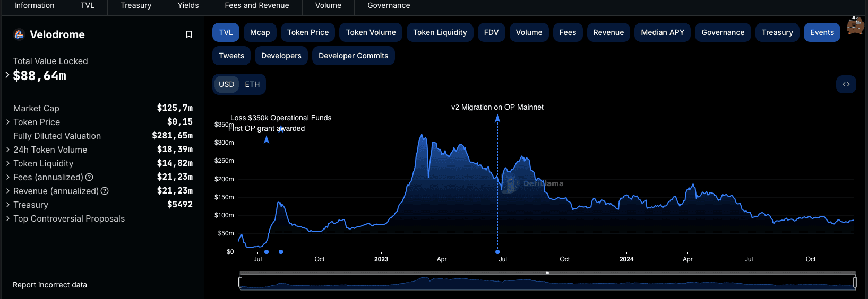This screenshot has width=868, height=299.
Task: Toggle the Volume chart series
Action: (x=529, y=32)
